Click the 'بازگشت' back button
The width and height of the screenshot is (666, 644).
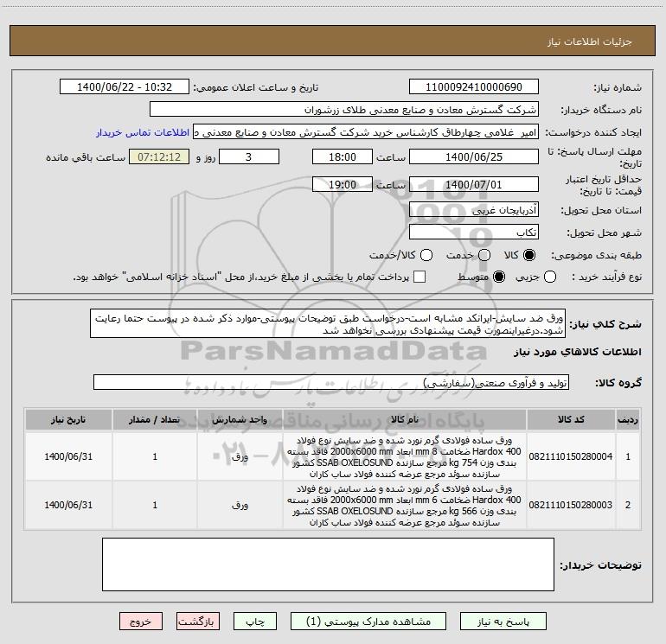(x=198, y=622)
